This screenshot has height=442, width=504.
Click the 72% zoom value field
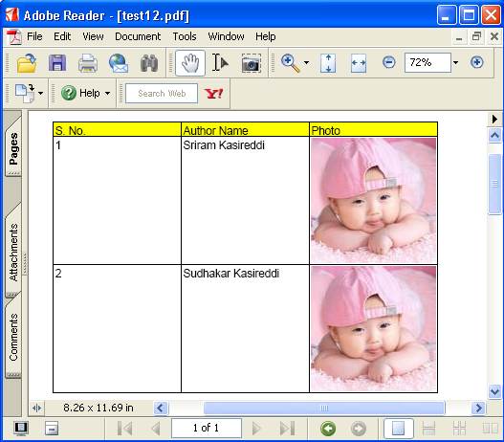click(x=427, y=63)
